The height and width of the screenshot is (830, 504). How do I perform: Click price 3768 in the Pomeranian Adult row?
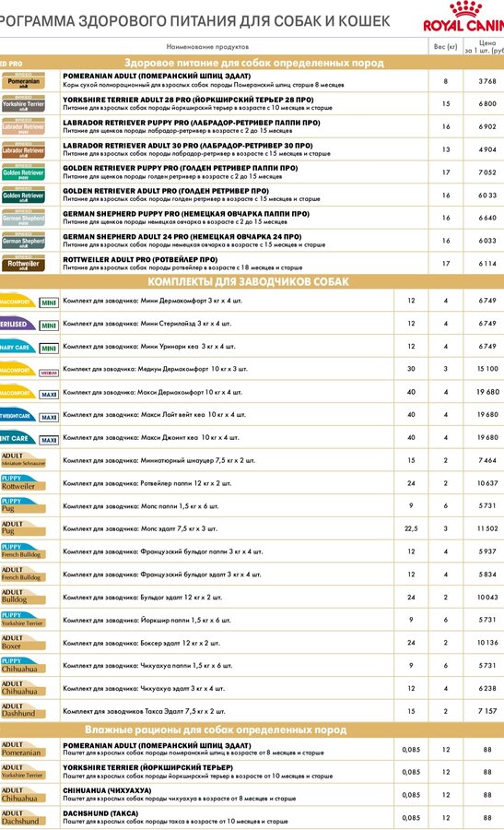tap(487, 81)
